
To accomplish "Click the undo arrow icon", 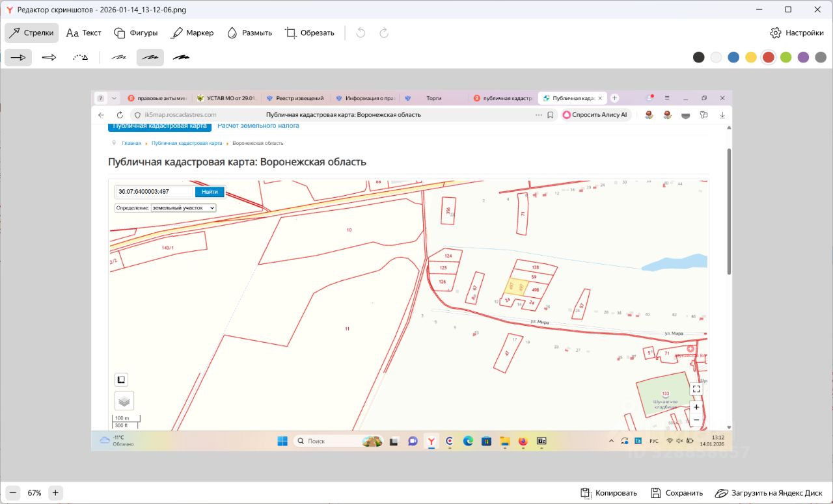I will point(361,33).
